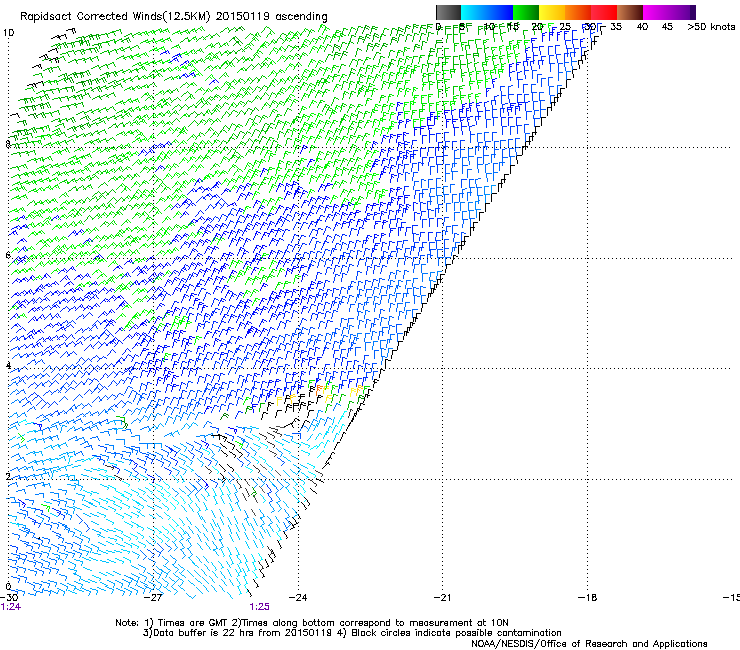Click the latitude label '10' on left axis
The height and width of the screenshot is (650, 740).
8,33
